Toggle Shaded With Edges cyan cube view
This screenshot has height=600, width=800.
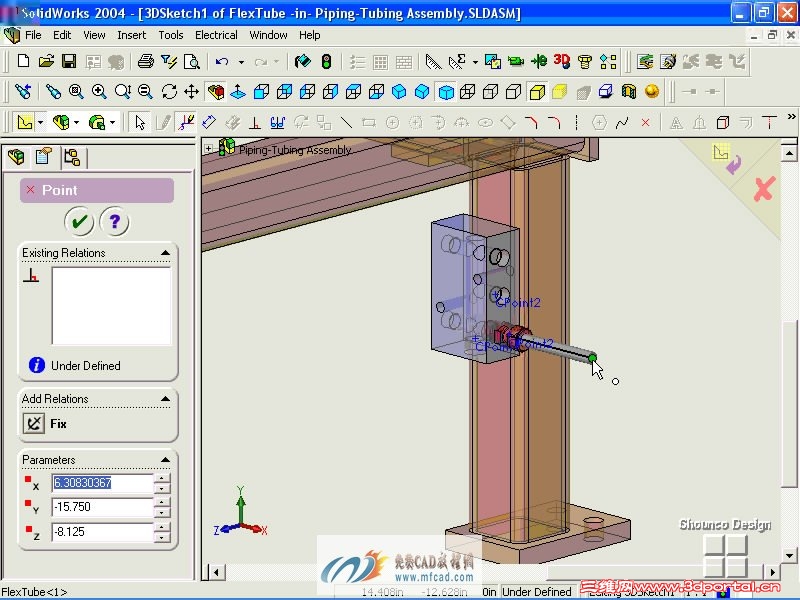[x=446, y=92]
